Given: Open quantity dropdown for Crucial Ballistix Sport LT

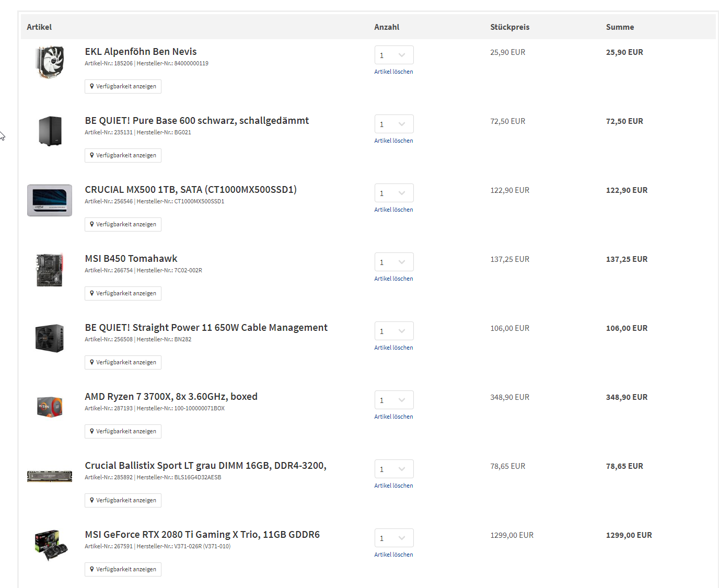Looking at the screenshot, I should click(x=394, y=469).
